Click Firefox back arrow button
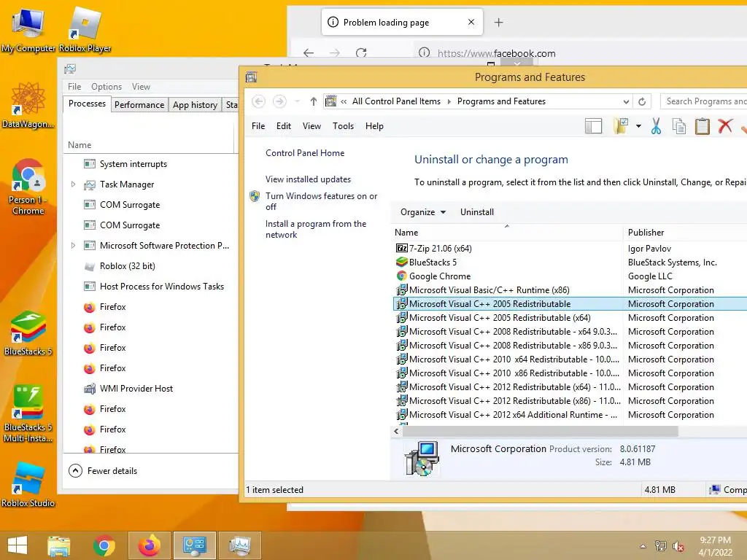Viewport: 747px width, 560px height. [309, 52]
